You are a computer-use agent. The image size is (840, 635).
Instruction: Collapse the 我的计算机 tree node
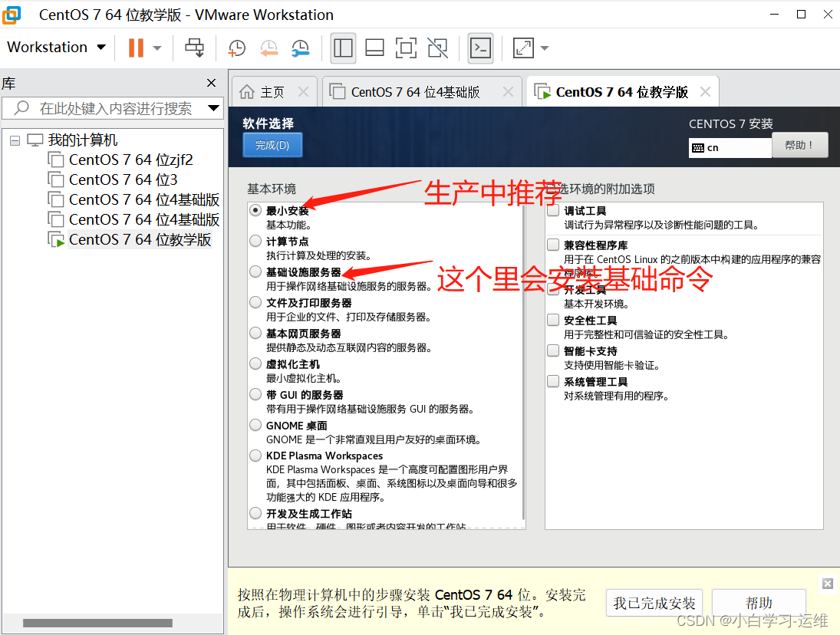click(x=15, y=141)
